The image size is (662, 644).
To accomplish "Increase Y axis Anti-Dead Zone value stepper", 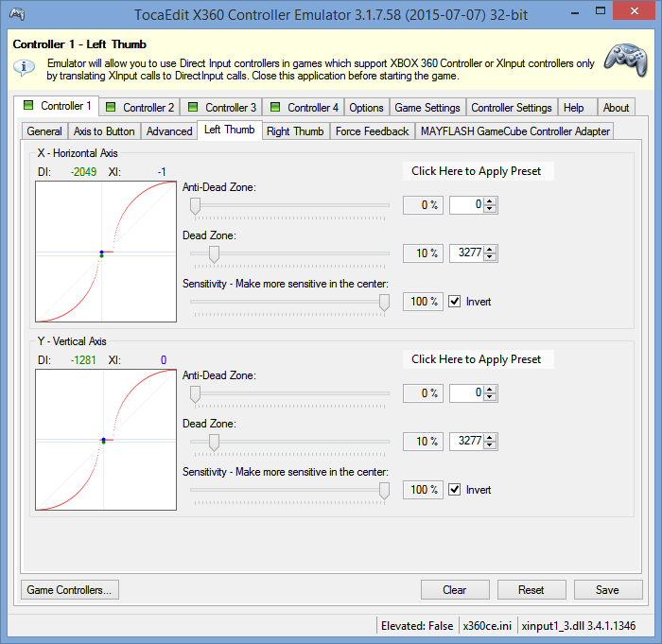I will tap(490, 390).
